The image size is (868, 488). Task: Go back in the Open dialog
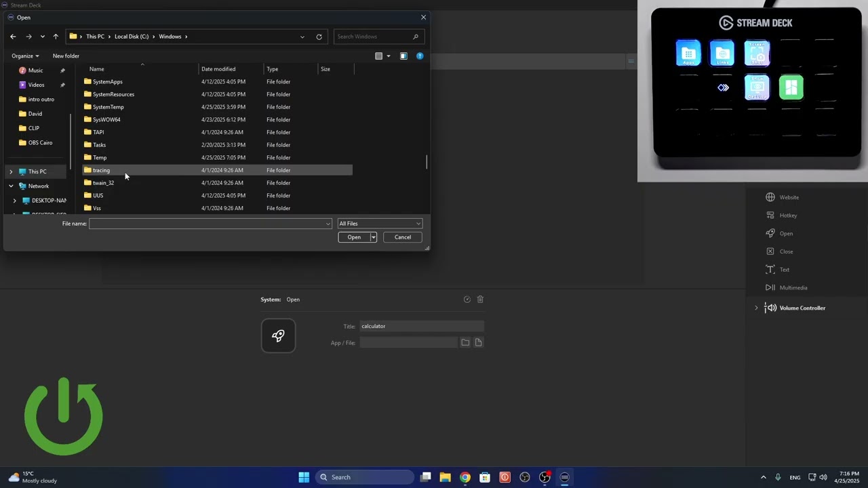13,37
